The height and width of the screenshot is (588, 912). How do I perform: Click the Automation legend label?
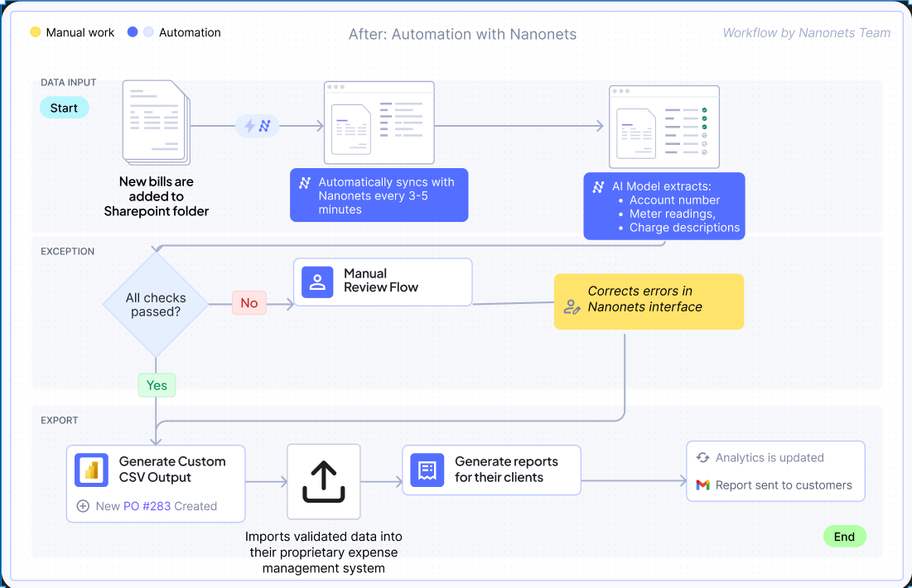coord(190,32)
